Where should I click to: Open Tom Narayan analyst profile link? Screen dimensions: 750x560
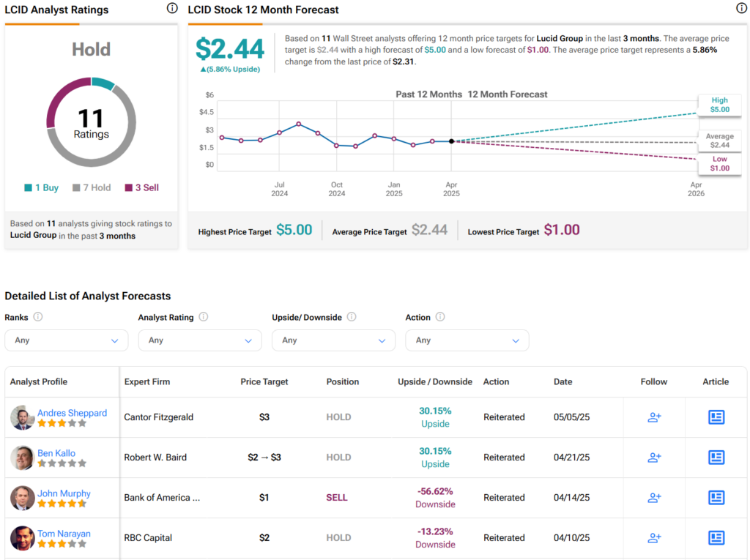[64, 534]
